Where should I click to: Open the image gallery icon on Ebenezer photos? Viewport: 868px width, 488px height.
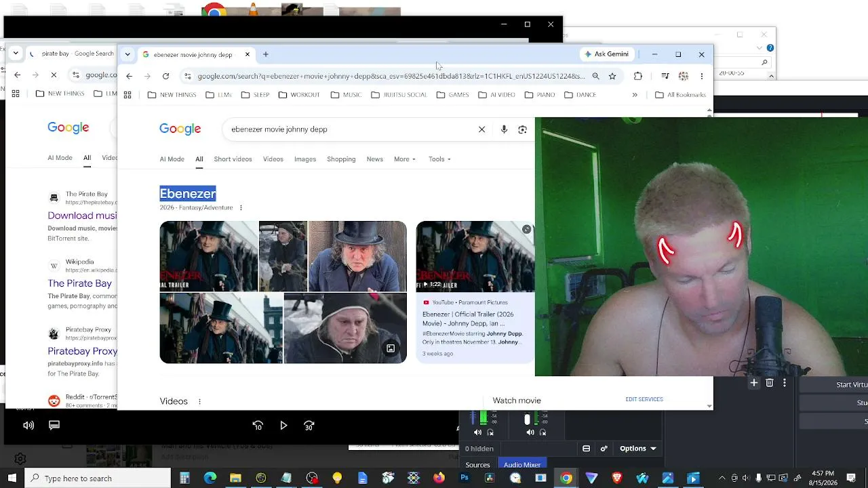click(391, 348)
